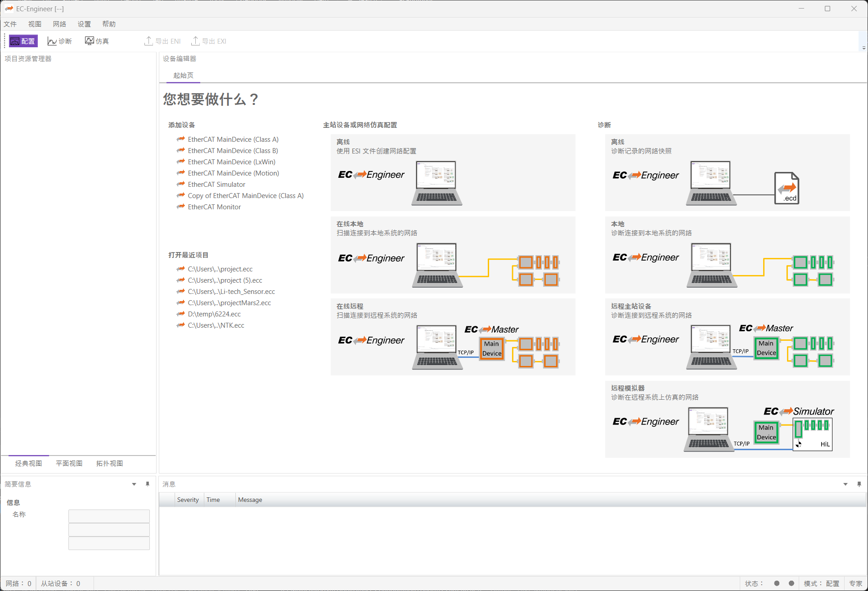The width and height of the screenshot is (868, 591).
Task: Click arrow icon beside EtherCAT Simulator
Action: (181, 184)
